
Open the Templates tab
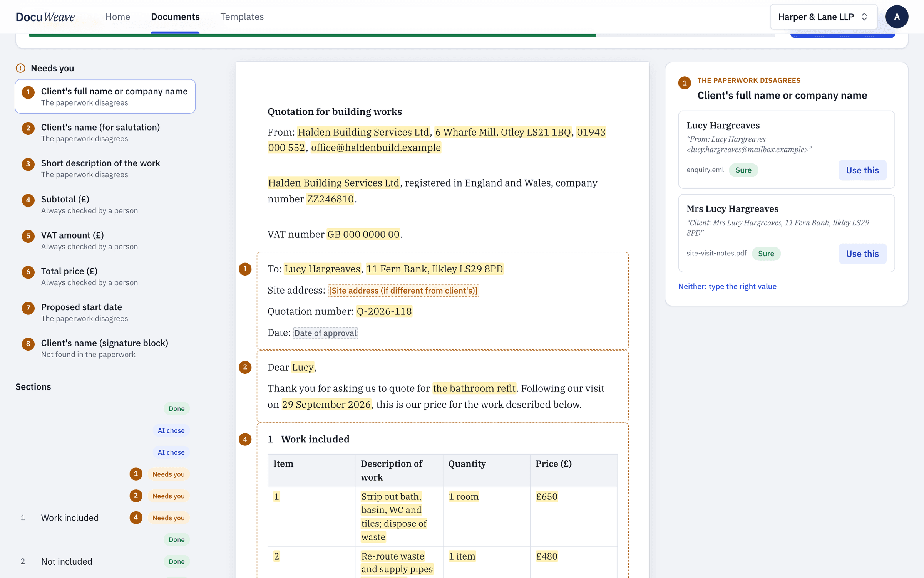[242, 17]
